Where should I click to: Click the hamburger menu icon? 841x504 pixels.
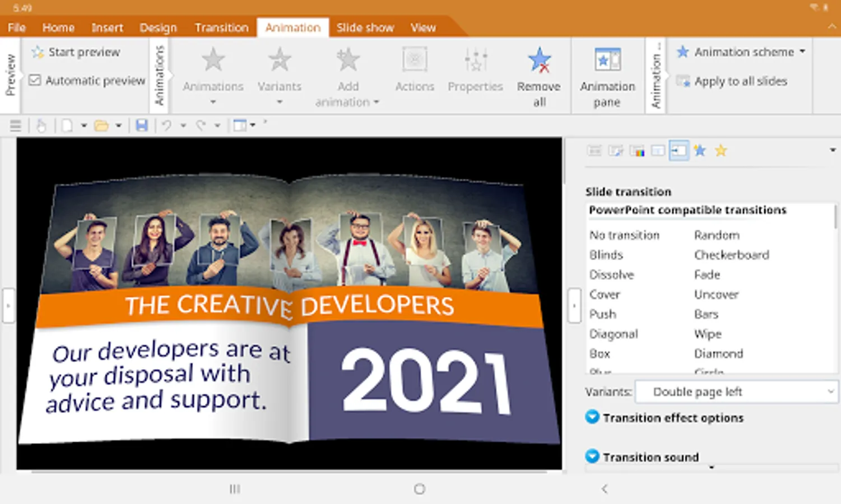pyautogui.click(x=16, y=125)
